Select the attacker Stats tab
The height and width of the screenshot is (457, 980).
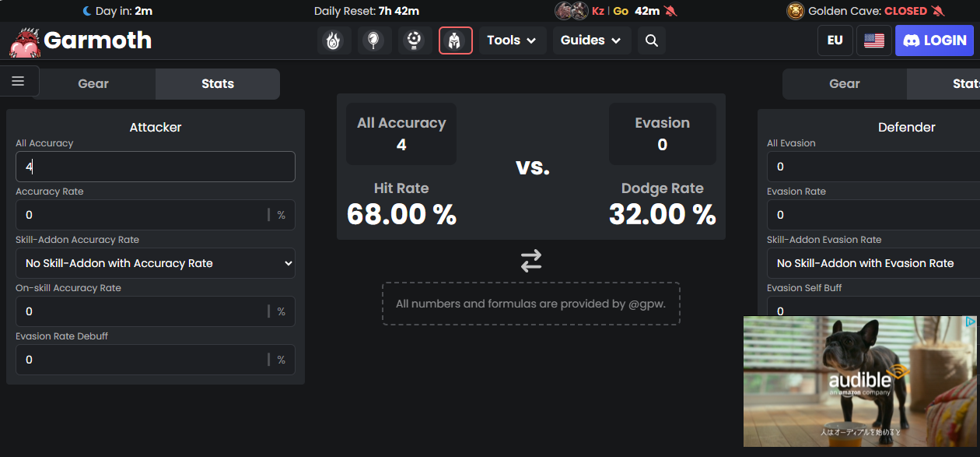218,84
